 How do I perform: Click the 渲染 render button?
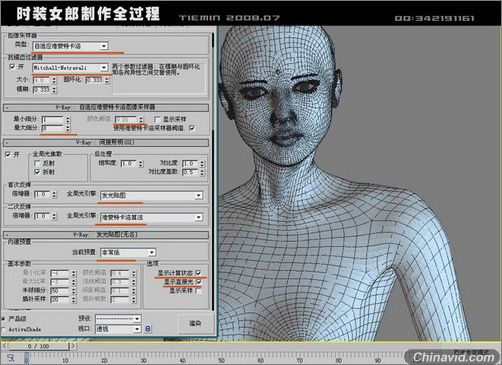195,323
